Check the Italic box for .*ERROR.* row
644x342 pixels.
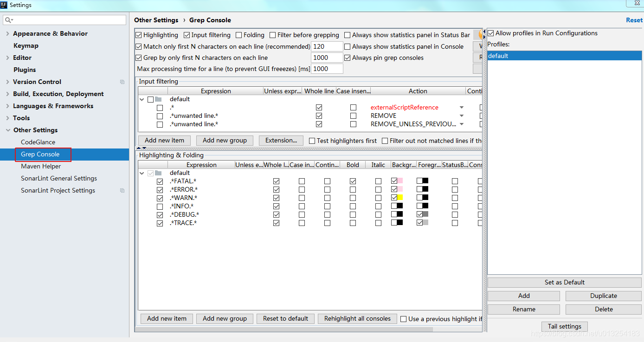pos(378,189)
